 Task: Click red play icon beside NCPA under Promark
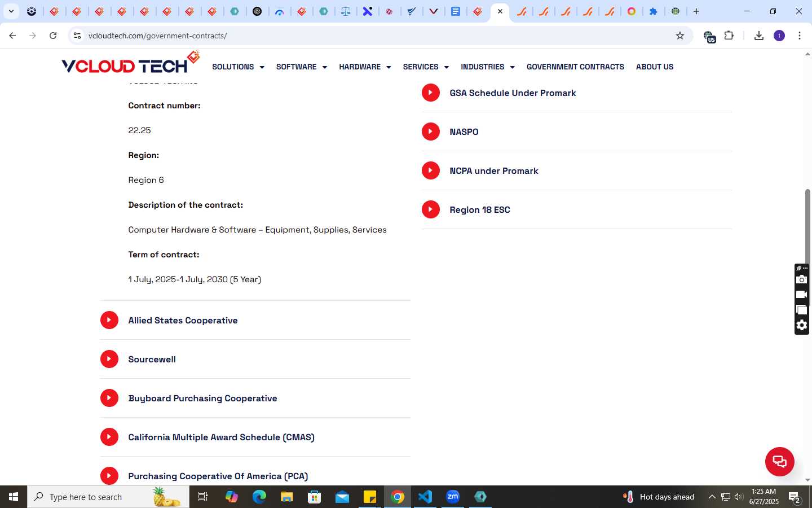pyautogui.click(x=431, y=170)
